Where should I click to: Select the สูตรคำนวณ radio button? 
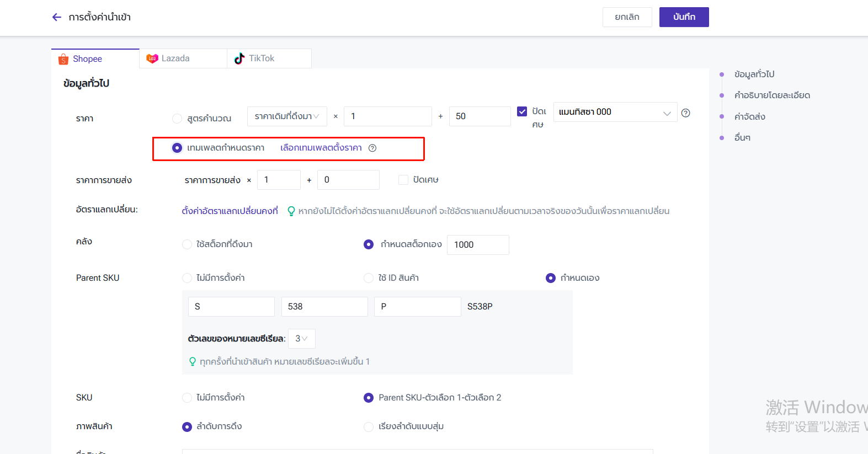point(177,119)
